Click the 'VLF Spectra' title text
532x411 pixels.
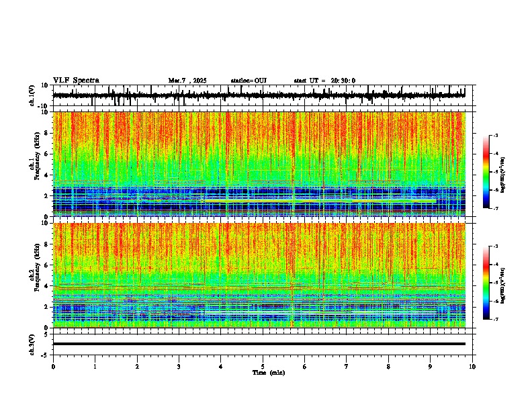[x=76, y=81]
